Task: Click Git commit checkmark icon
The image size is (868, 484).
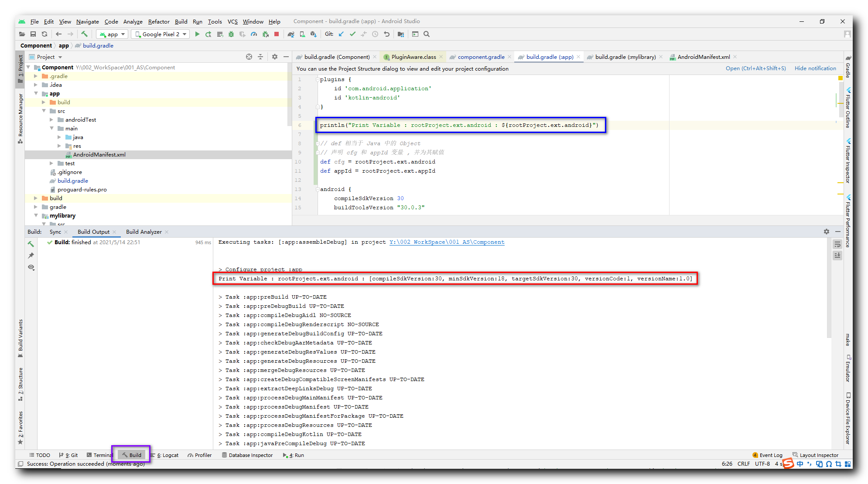Action: [x=352, y=34]
